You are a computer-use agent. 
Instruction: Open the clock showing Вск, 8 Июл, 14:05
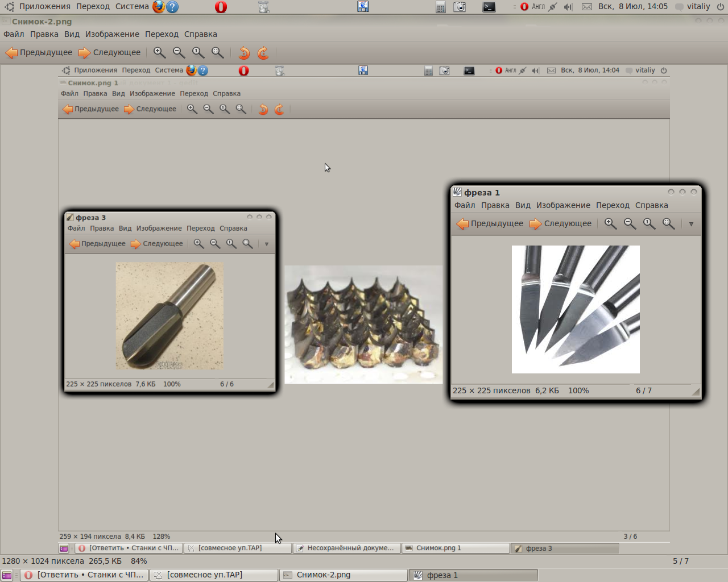[633, 7]
